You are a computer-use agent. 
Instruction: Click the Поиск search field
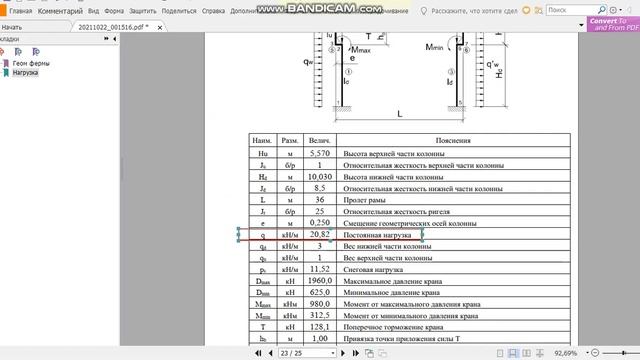[571, 10]
